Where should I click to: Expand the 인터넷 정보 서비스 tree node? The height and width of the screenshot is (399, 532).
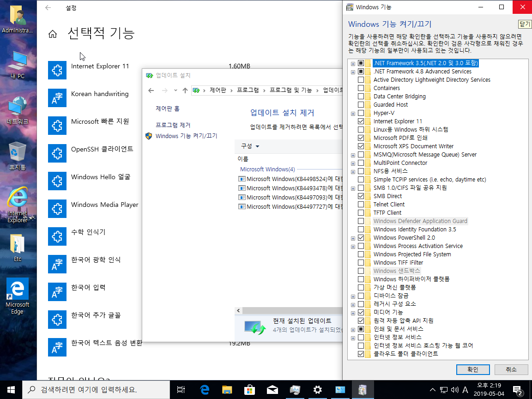tap(353, 338)
